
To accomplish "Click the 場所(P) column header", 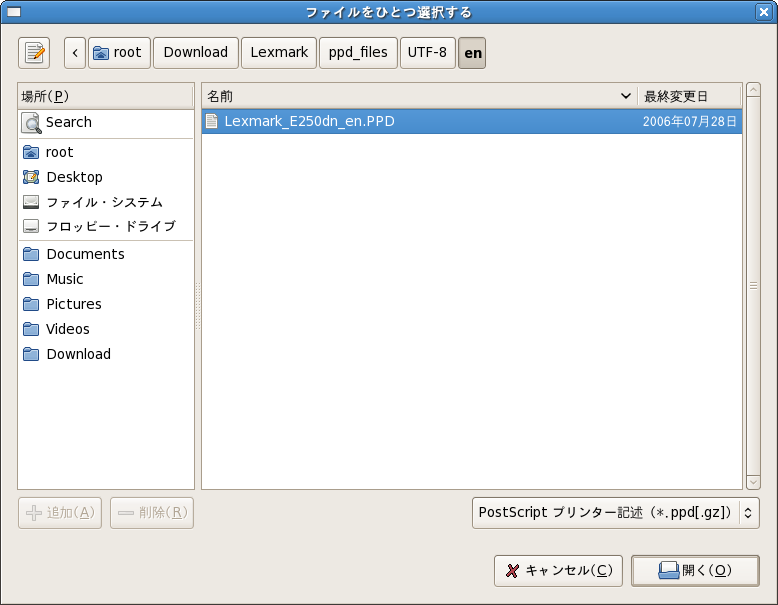I will tap(106, 96).
